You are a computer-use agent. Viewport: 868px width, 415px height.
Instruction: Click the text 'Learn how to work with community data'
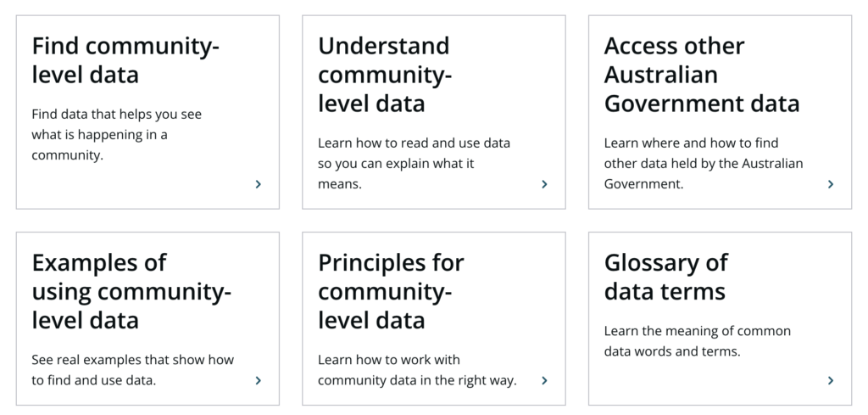click(x=389, y=370)
